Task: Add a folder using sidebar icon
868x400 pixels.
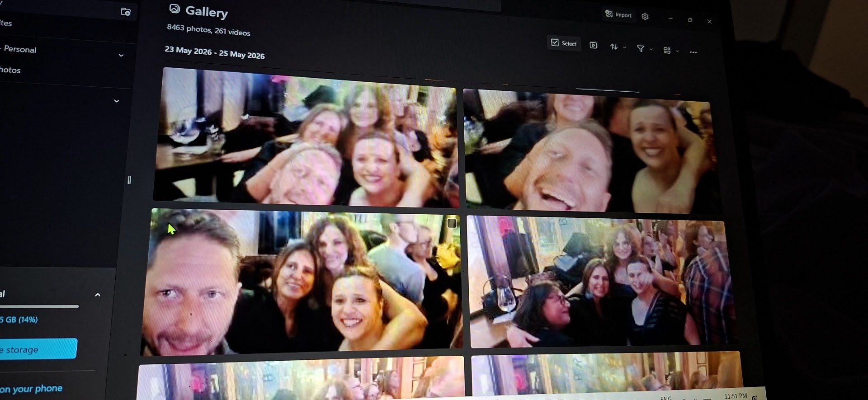Action: pos(126,12)
